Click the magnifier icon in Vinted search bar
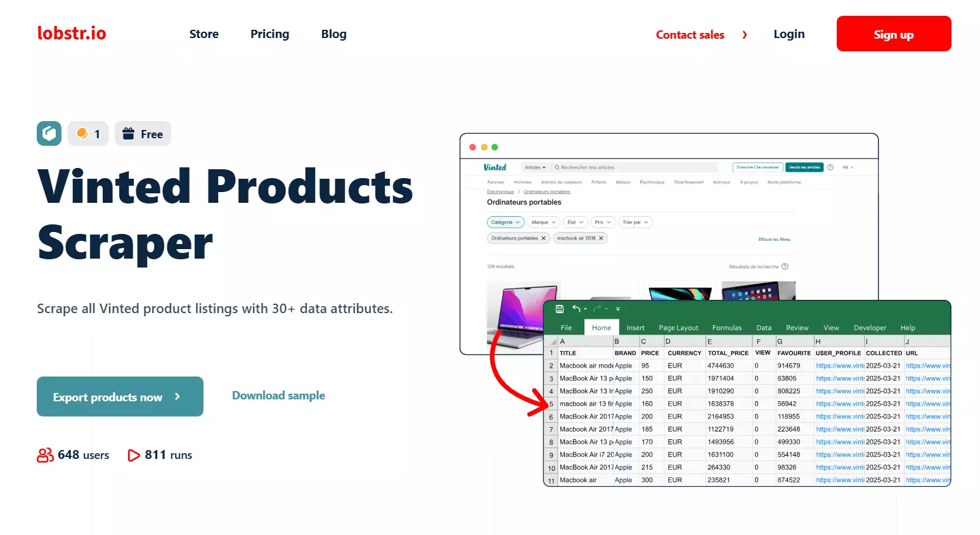This screenshot has width=980, height=535. 557,167
